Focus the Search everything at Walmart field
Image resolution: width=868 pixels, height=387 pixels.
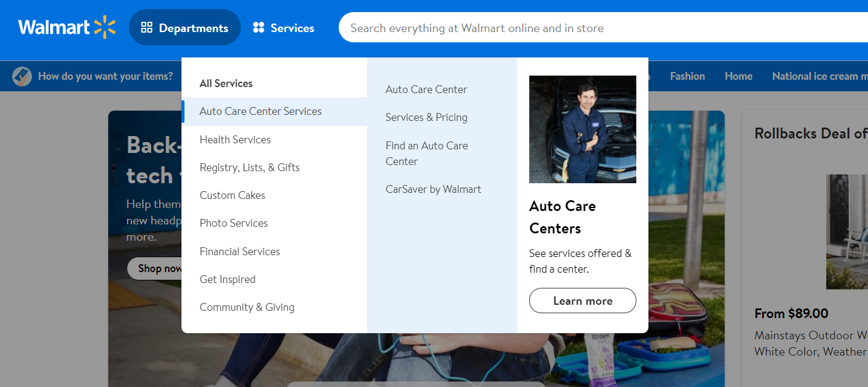[x=603, y=28]
